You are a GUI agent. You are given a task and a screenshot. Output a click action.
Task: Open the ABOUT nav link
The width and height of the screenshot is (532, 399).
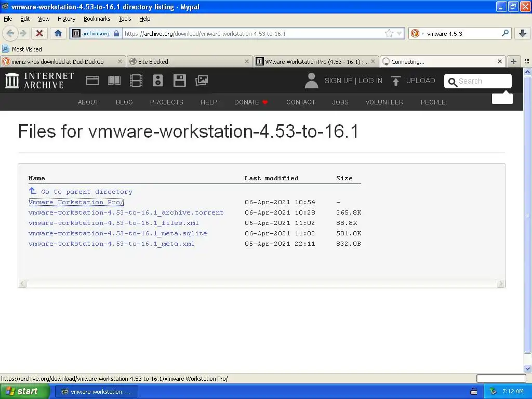tap(88, 102)
